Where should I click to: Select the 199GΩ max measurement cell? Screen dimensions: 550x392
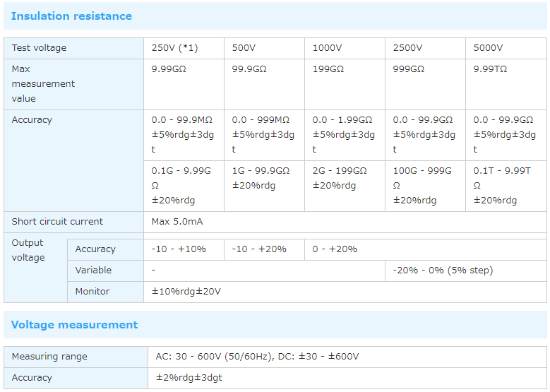click(x=328, y=69)
